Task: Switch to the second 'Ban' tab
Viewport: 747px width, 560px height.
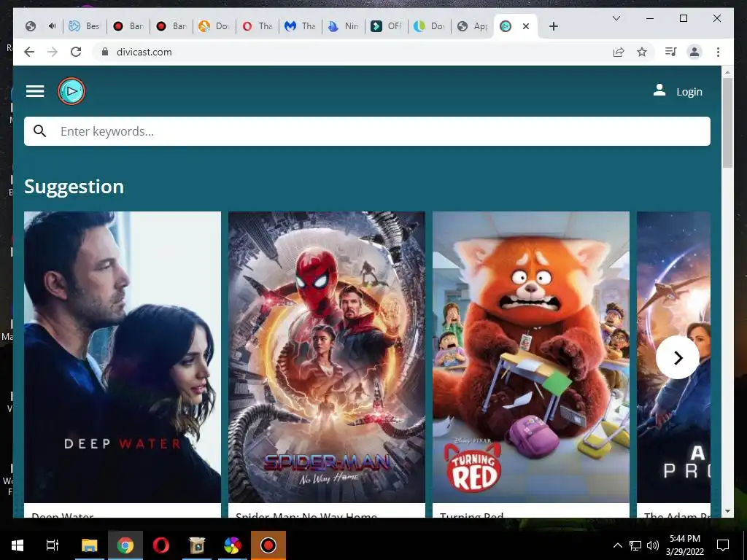Action: tap(171, 26)
